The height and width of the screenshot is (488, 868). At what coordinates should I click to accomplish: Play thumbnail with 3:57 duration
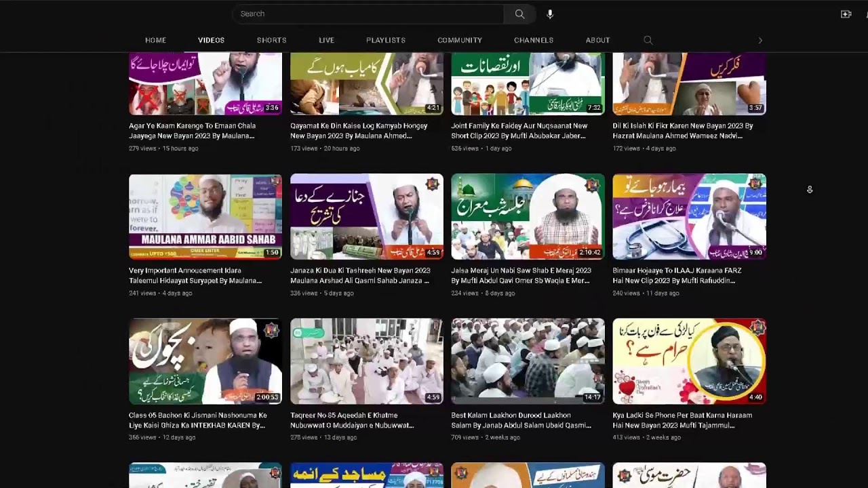click(690, 84)
